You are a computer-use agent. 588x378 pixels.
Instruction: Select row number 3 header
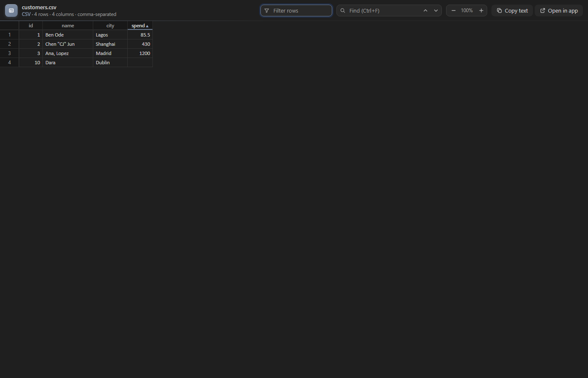[9, 53]
